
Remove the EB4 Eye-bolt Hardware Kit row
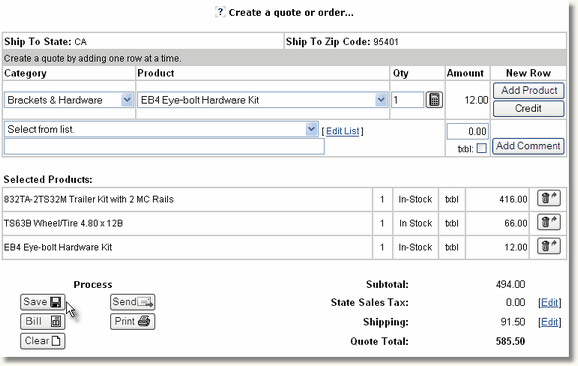[549, 247]
